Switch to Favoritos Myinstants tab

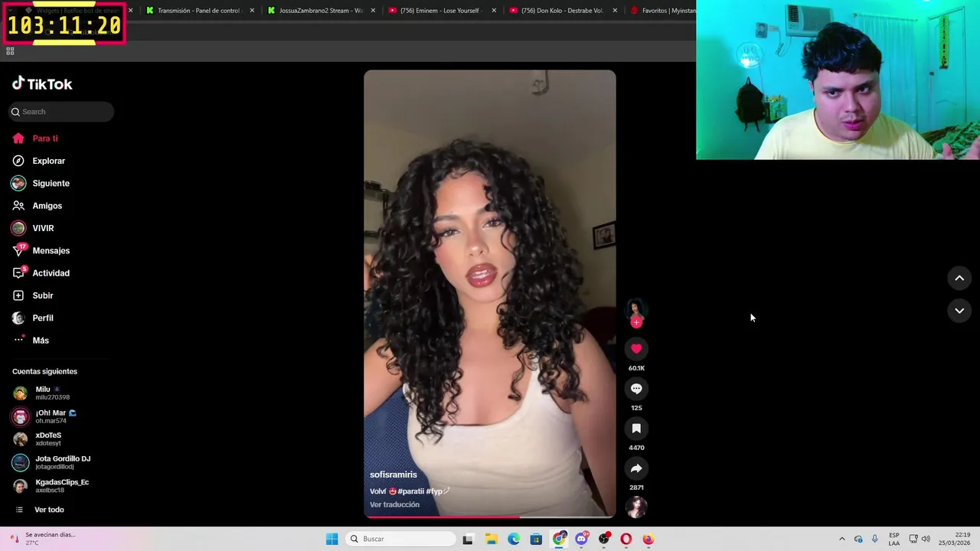(661, 11)
